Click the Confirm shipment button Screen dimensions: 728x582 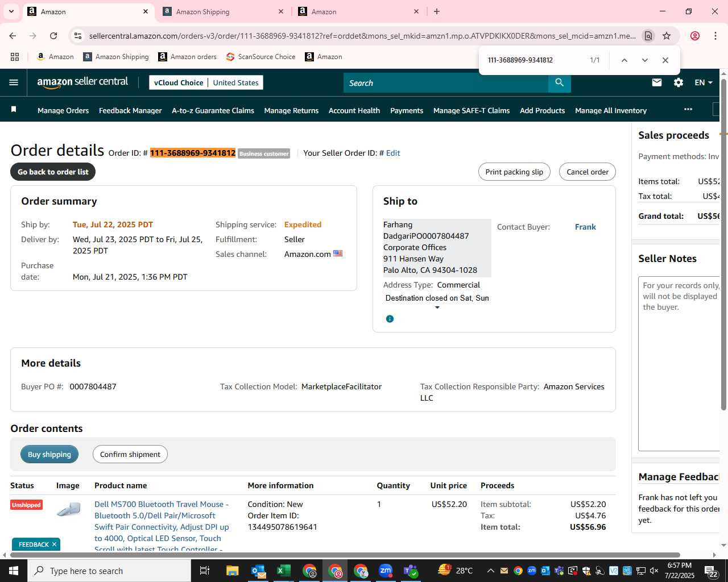coord(130,454)
